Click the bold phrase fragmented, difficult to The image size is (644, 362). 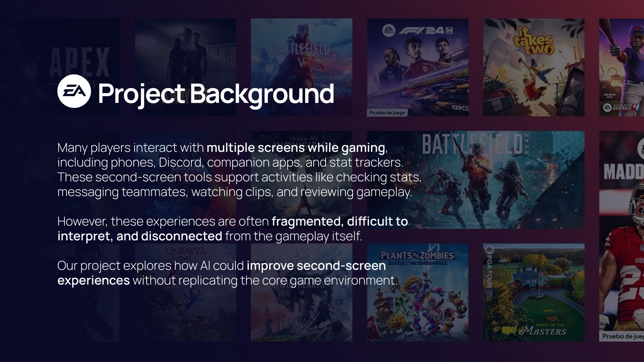coord(340,222)
